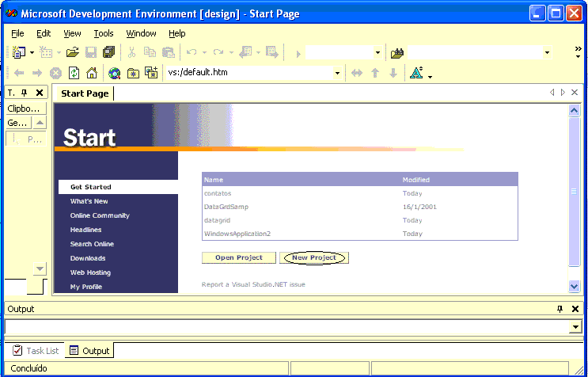This screenshot has width=588, height=377.
Task: Open the Find combo box dropdown
Action: coord(547,53)
